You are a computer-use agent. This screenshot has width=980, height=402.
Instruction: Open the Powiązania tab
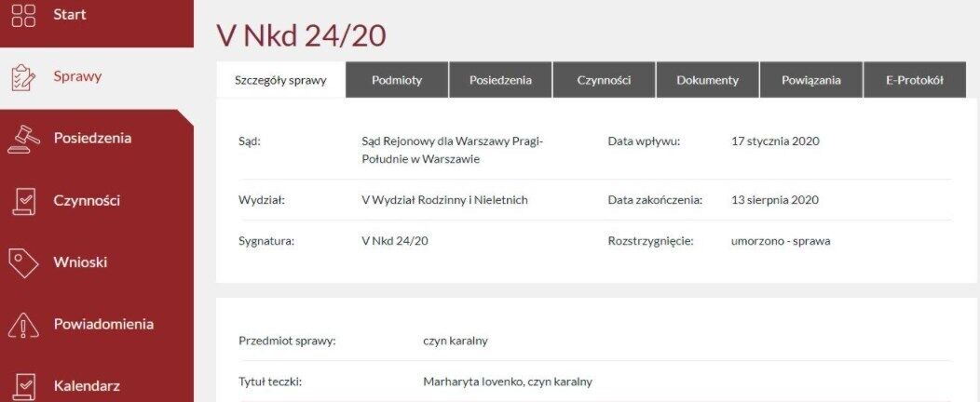[810, 80]
